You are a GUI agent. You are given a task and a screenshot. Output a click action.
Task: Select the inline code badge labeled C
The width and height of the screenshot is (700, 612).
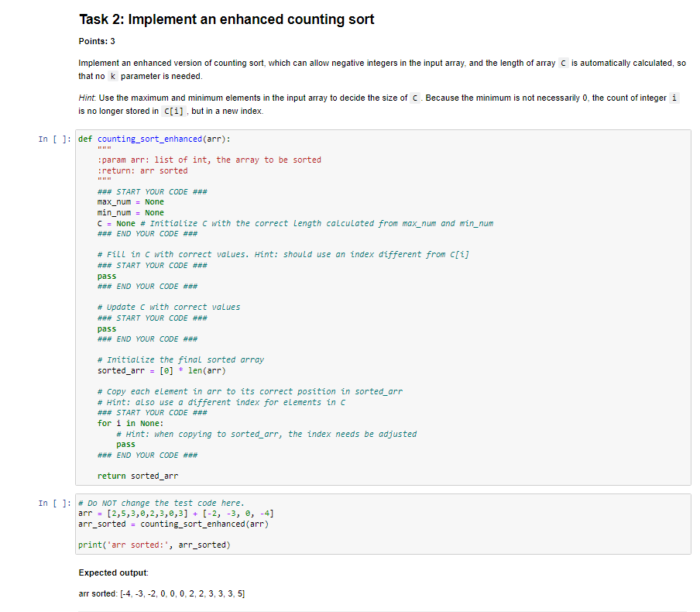(562, 63)
